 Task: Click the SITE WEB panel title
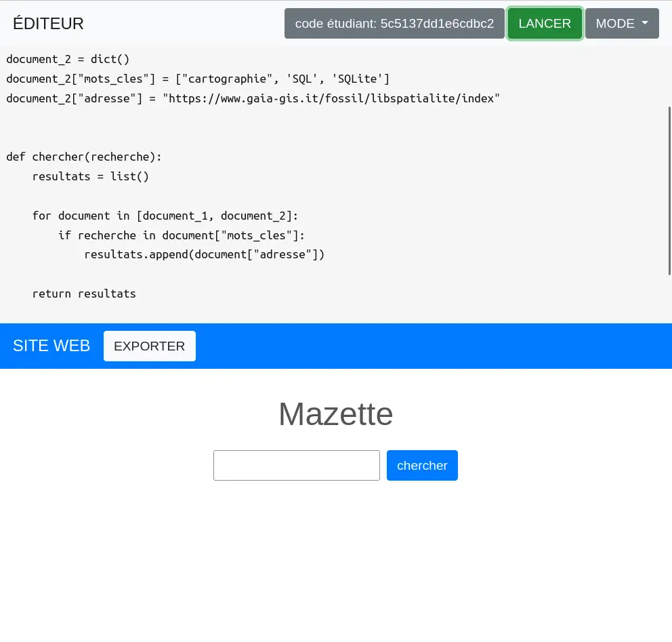(x=51, y=346)
